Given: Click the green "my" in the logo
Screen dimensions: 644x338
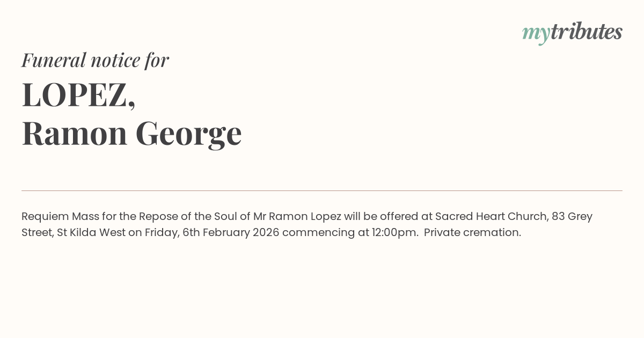Looking at the screenshot, I should (x=536, y=33).
